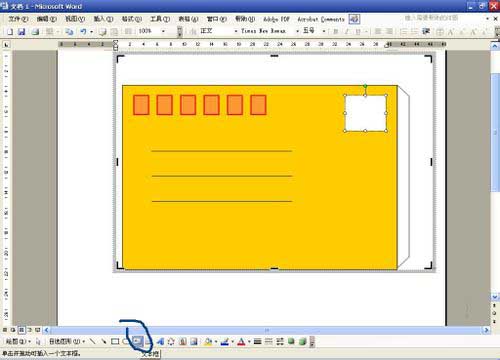Select the Arrow drawing tool
This screenshot has height=360, width=500.
(x=104, y=341)
